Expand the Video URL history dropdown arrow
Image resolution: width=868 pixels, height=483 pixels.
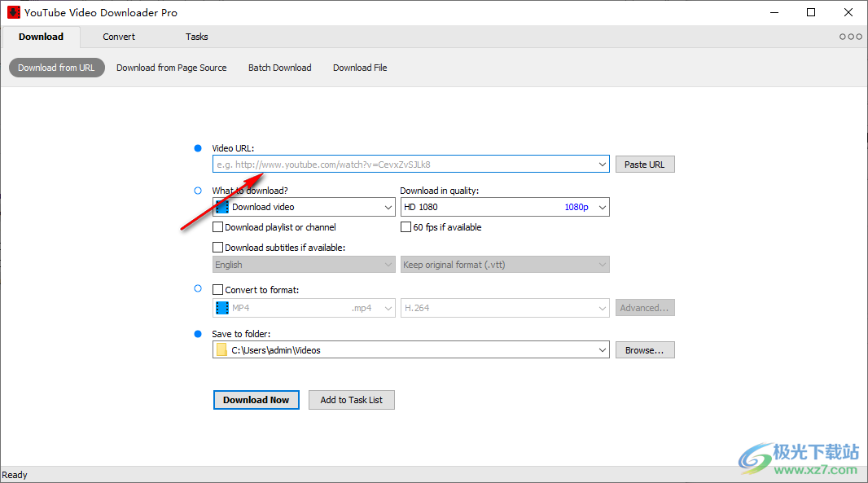pos(603,165)
